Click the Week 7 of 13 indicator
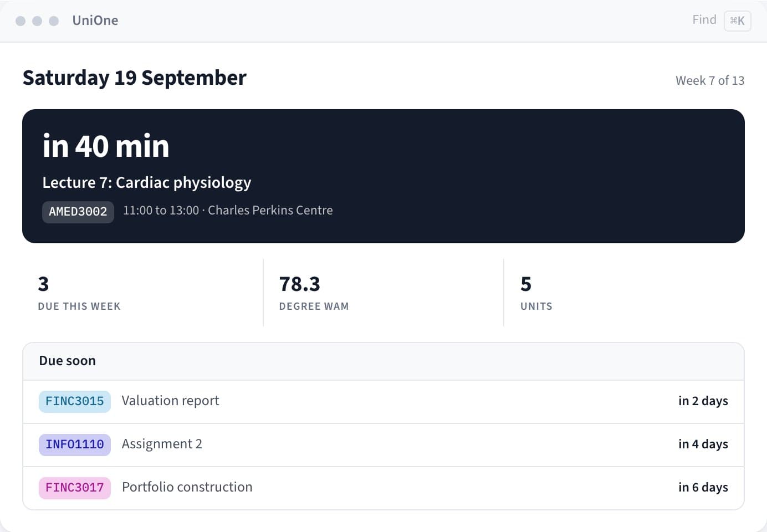The image size is (767, 532). pos(710,81)
